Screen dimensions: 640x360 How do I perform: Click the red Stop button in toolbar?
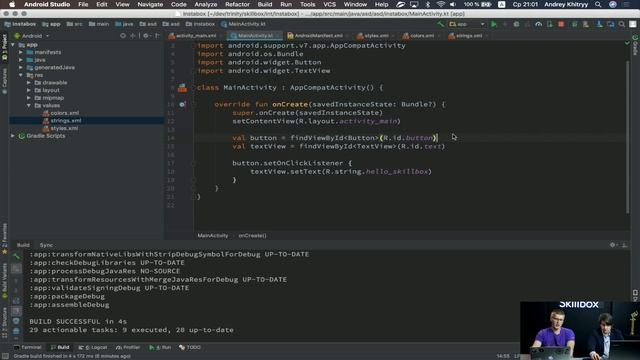(561, 24)
